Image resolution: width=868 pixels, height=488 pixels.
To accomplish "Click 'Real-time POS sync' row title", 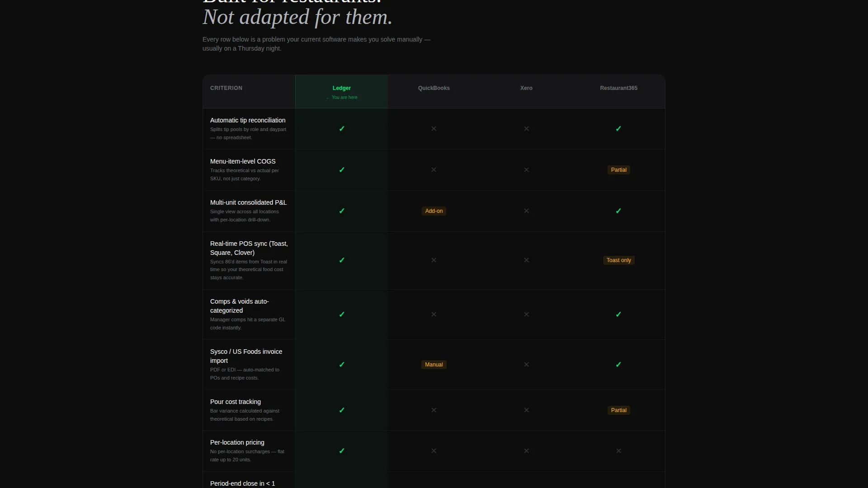I will [x=249, y=248].
